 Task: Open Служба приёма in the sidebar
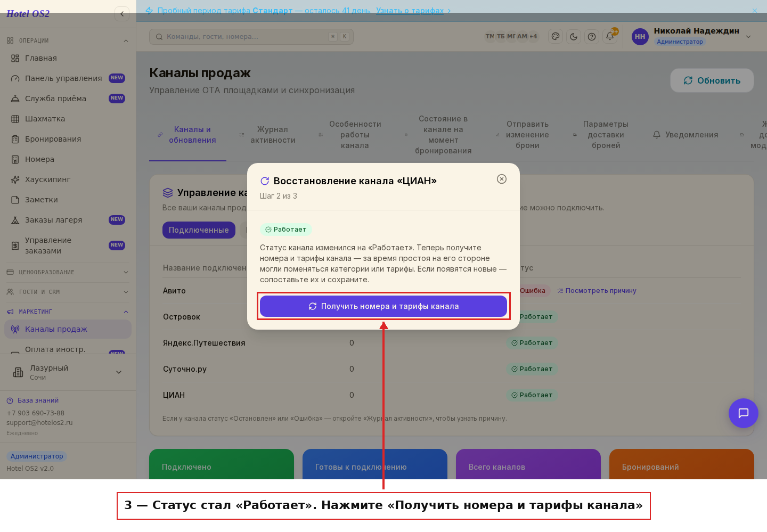68,99
